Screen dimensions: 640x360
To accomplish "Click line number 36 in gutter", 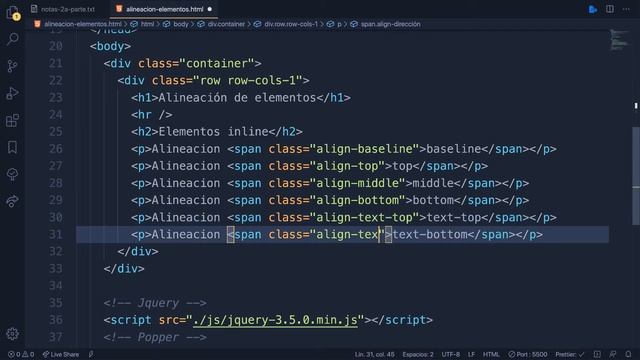I will (x=56, y=320).
